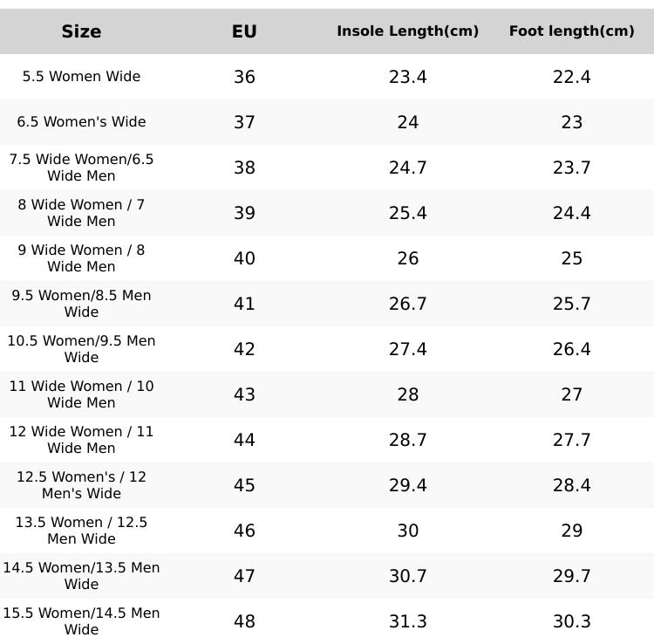Screen dimensions: 654x644
Task: Click insole length 23.4 value
Action: [x=407, y=77]
